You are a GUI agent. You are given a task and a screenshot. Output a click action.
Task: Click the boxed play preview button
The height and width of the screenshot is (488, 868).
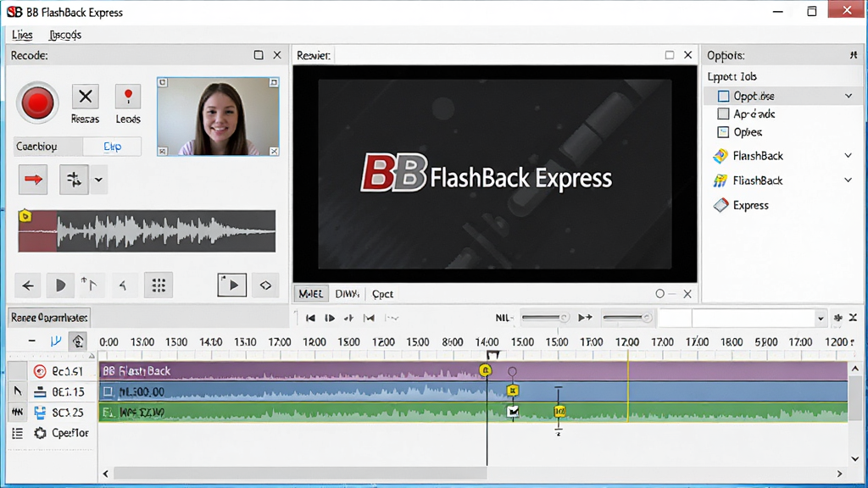[232, 286]
